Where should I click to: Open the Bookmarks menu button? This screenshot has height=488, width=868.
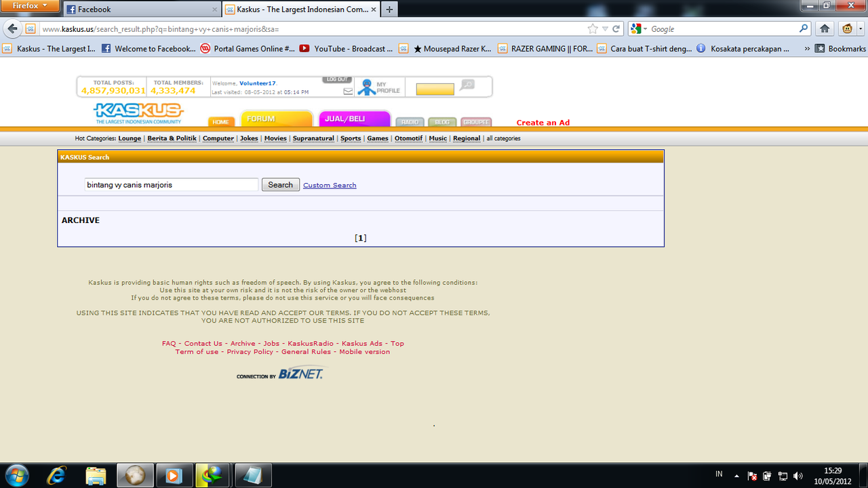(x=840, y=49)
